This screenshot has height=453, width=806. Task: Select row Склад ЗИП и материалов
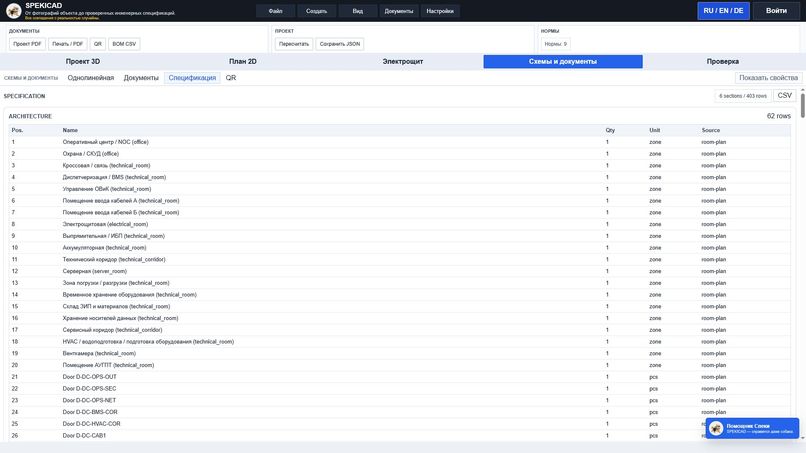click(x=399, y=307)
